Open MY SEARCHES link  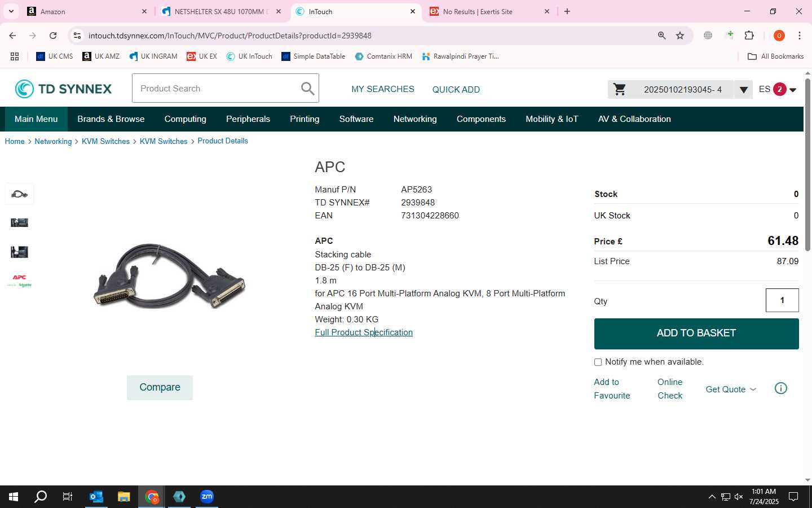click(383, 89)
